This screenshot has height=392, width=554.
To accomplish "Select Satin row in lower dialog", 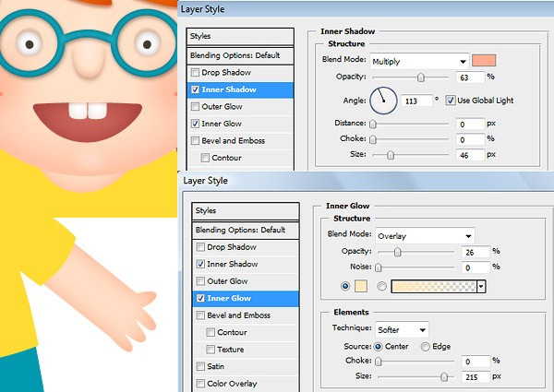I will 246,366.
